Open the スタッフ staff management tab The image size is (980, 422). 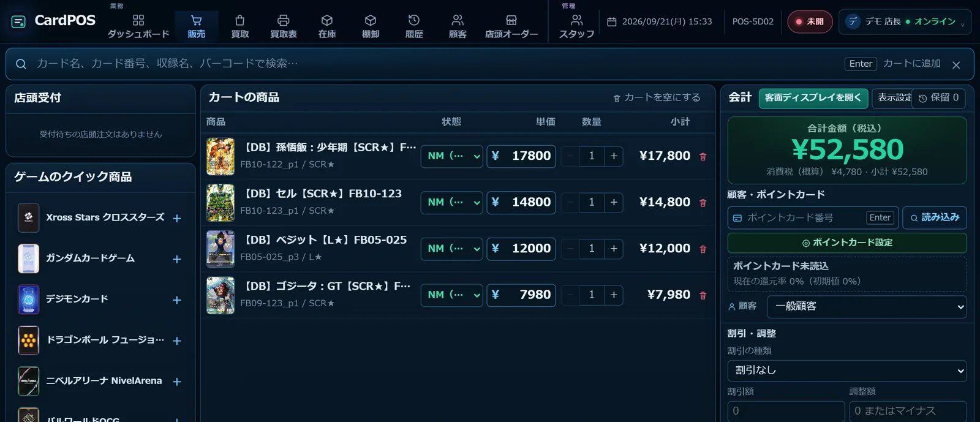click(x=576, y=26)
